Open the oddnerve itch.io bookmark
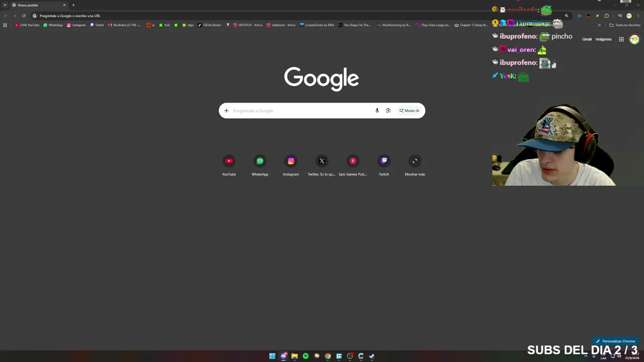 281,25
